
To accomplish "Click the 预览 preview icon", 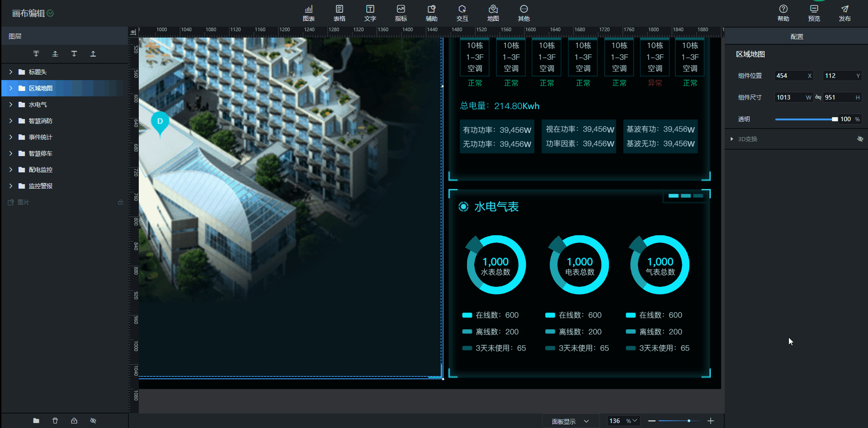I will pyautogui.click(x=814, y=13).
